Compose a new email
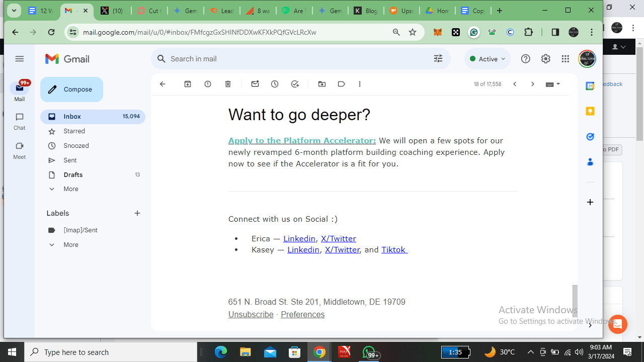 pos(71,89)
